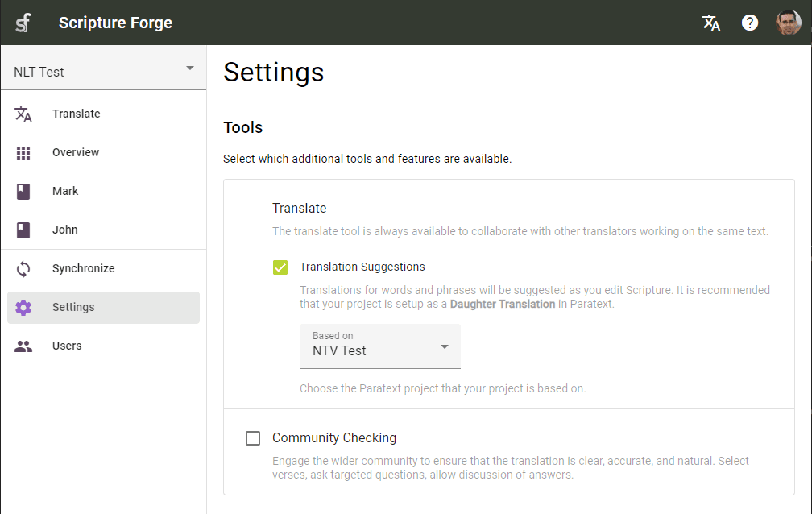
Task: Open the Overview grid icon
Action: coord(23,152)
